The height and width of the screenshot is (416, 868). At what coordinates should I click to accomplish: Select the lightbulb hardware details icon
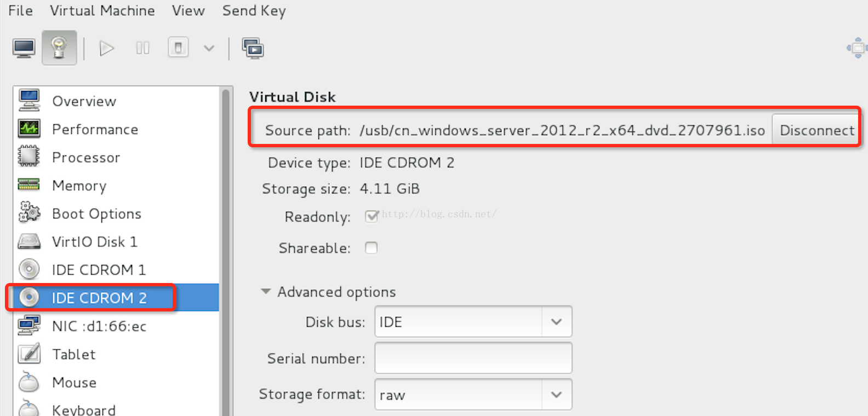click(59, 48)
